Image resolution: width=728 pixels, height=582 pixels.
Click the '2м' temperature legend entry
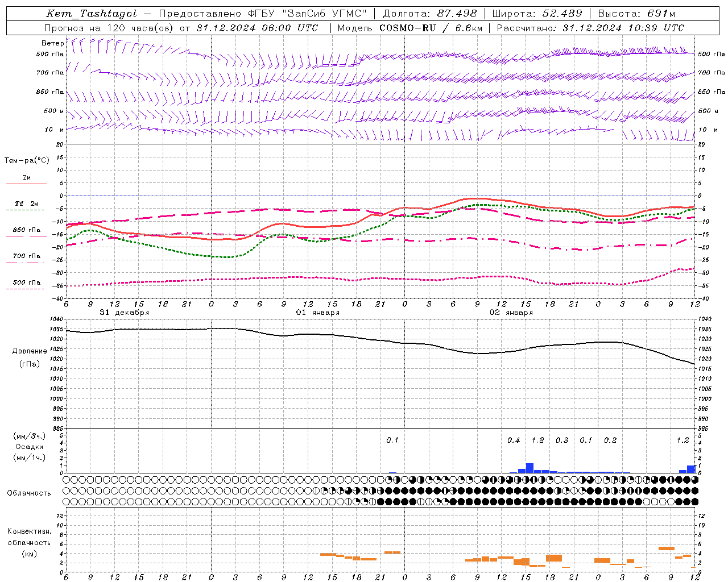[27, 177]
